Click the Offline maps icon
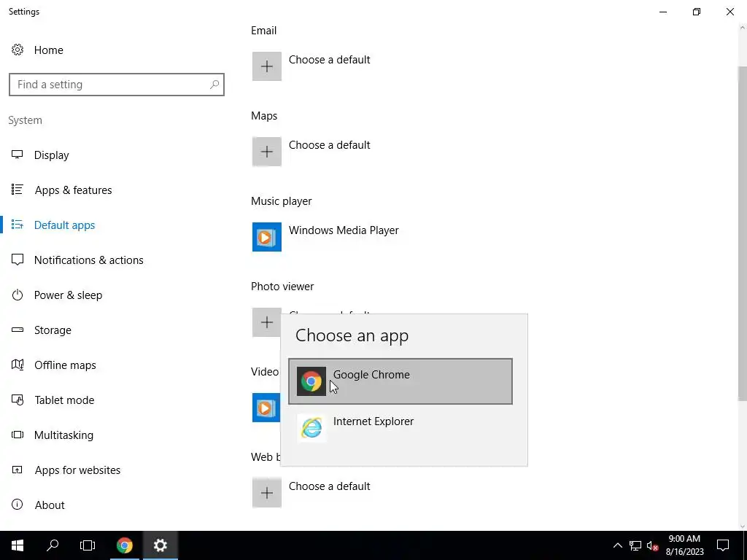This screenshot has height=560, width=747. (18, 365)
